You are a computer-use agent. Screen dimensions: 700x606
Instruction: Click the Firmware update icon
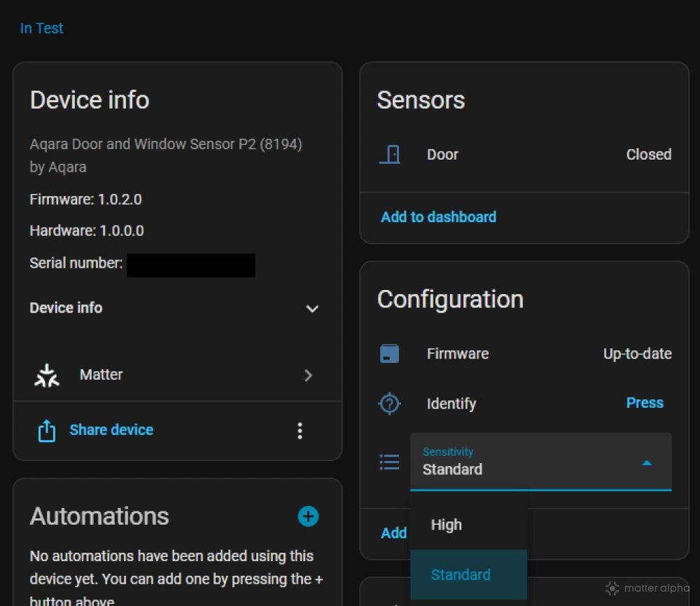[x=389, y=354]
